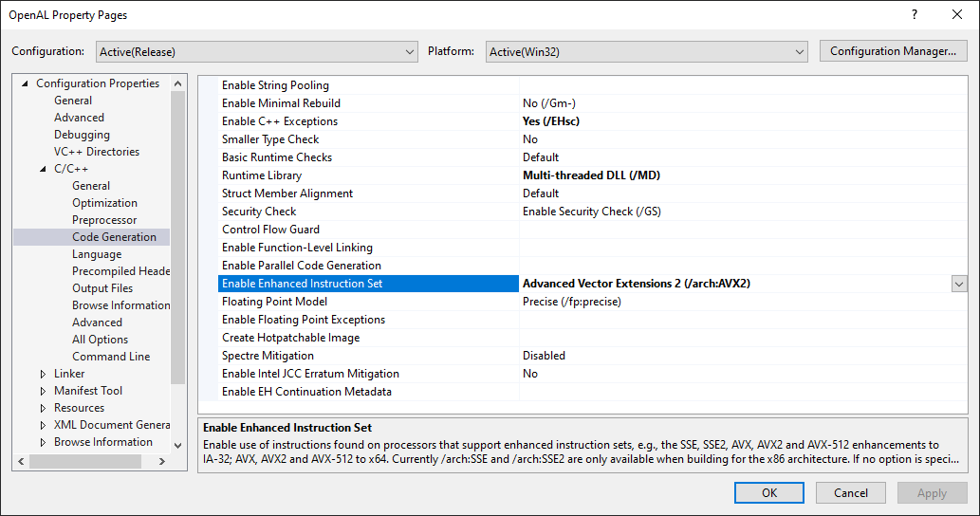Confirm with the OK button
Image resolution: width=980 pixels, height=516 pixels.
point(769,493)
